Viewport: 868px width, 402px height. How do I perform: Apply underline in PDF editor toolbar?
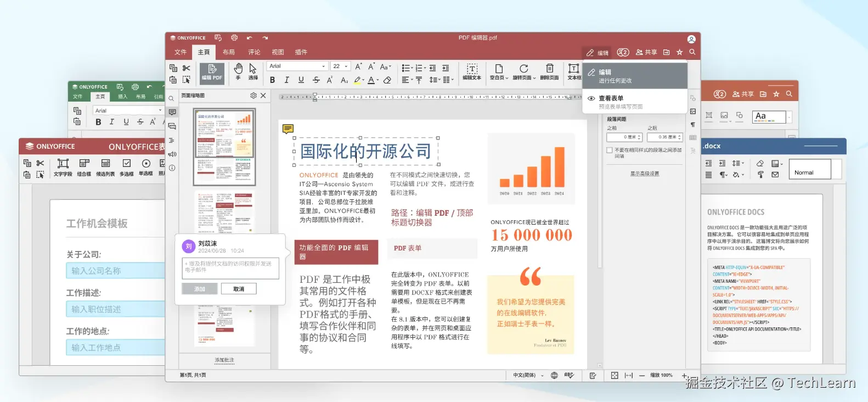pos(301,80)
